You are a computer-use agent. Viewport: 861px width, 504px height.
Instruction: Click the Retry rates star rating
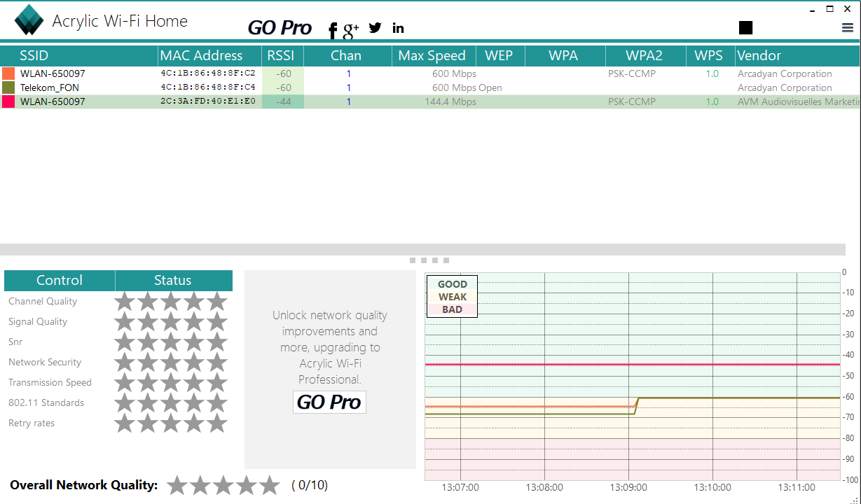171,423
